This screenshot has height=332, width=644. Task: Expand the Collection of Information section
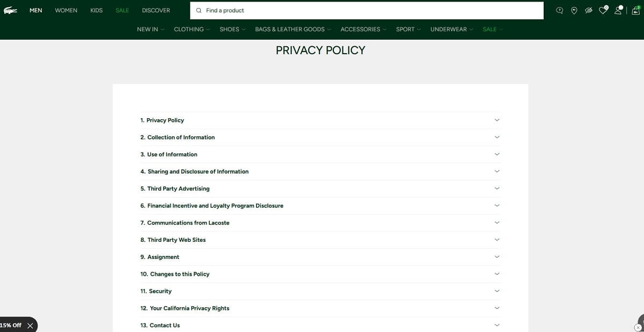click(320, 138)
